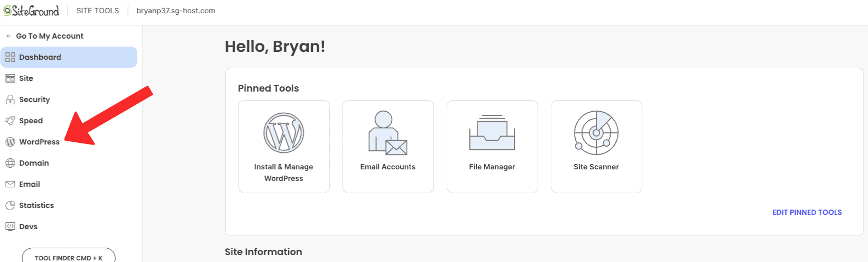868x262 pixels.
Task: Click EDIT PINNED TOOLS link
Action: [807, 212]
